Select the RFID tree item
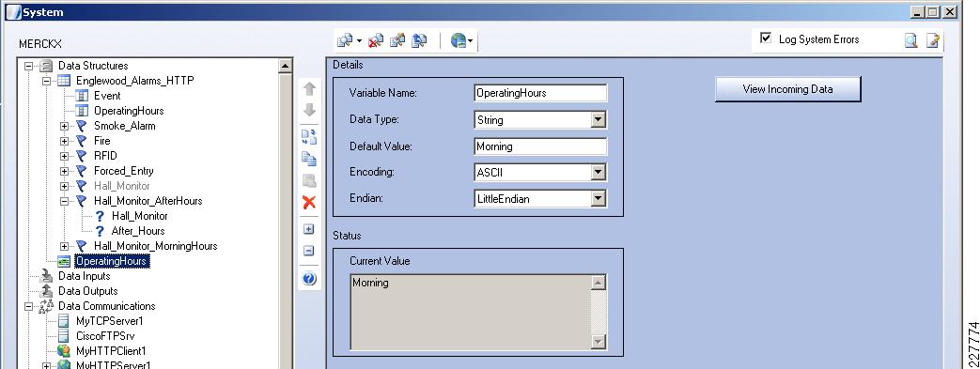The width and height of the screenshot is (980, 369). (x=105, y=156)
